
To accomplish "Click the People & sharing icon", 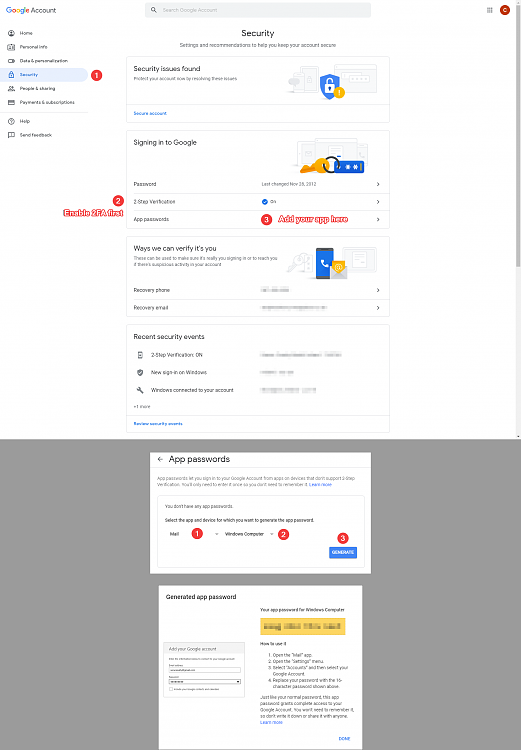I will coord(11,88).
